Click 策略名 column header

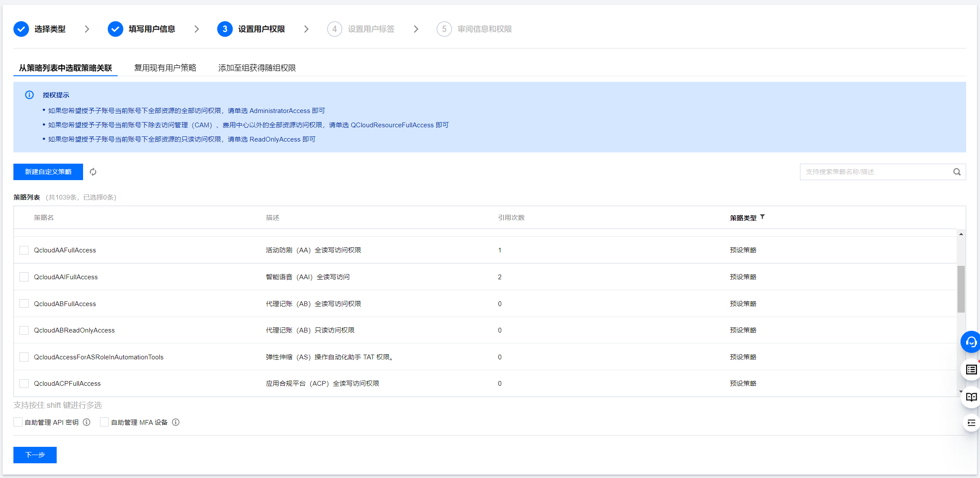click(44, 218)
